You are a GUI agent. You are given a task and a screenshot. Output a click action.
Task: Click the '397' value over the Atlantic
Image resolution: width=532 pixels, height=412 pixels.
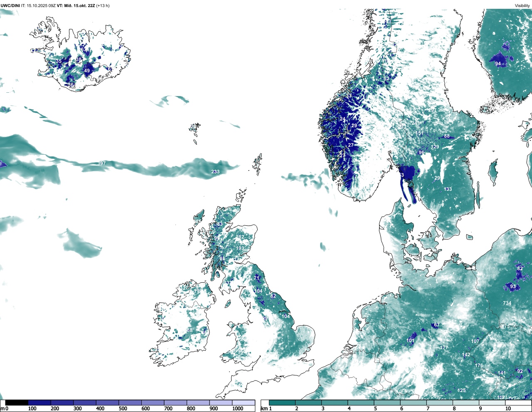tap(101, 163)
